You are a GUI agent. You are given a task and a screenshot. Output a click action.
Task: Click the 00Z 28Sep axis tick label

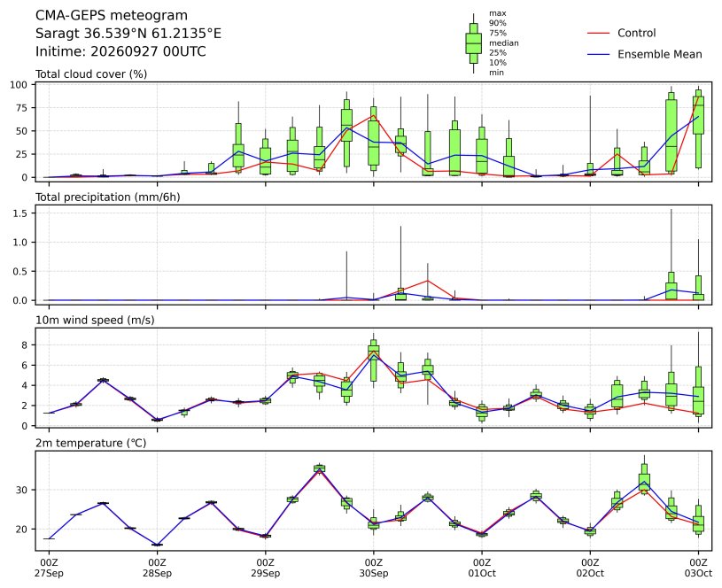157,568
